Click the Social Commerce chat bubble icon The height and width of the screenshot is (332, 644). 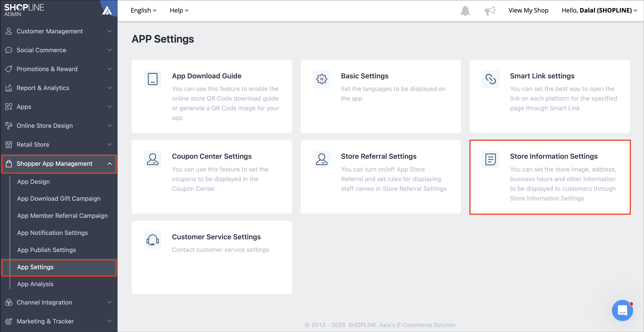[x=9, y=50]
